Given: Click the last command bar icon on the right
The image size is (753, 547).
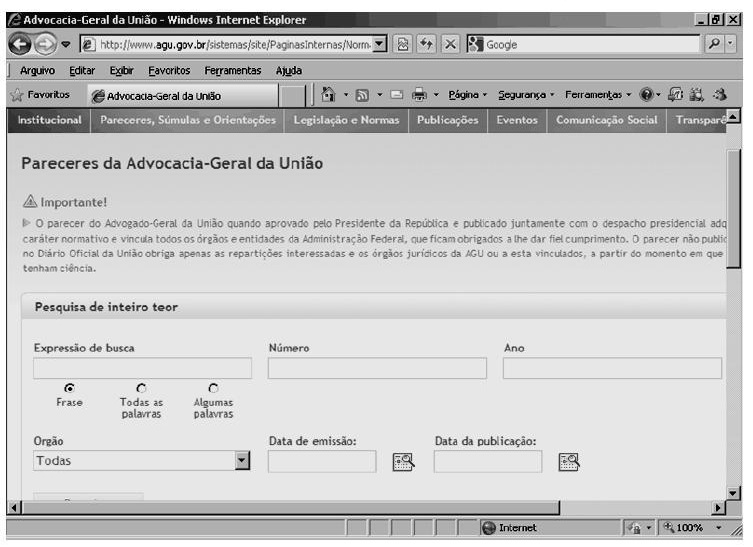Looking at the screenshot, I should (x=719, y=95).
